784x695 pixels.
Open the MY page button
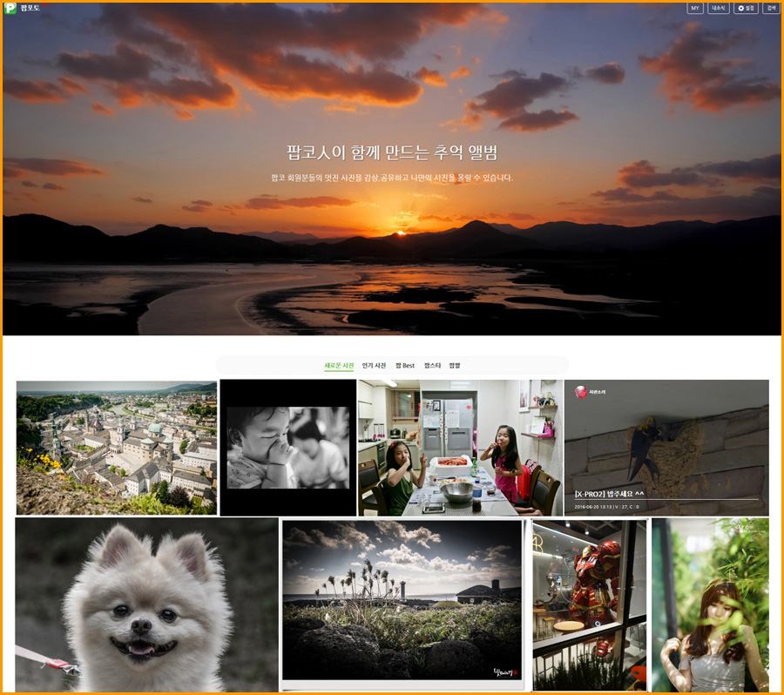coord(695,9)
